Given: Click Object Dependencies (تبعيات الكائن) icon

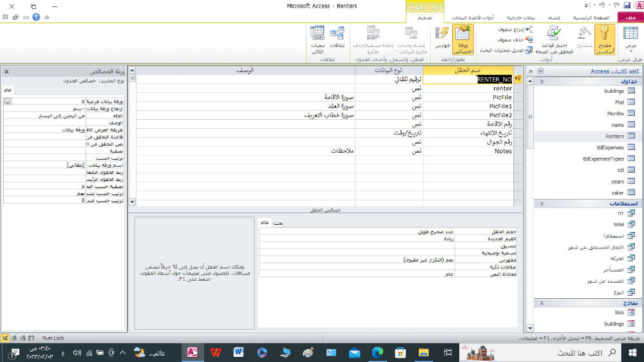Looking at the screenshot, I should coord(317,39).
